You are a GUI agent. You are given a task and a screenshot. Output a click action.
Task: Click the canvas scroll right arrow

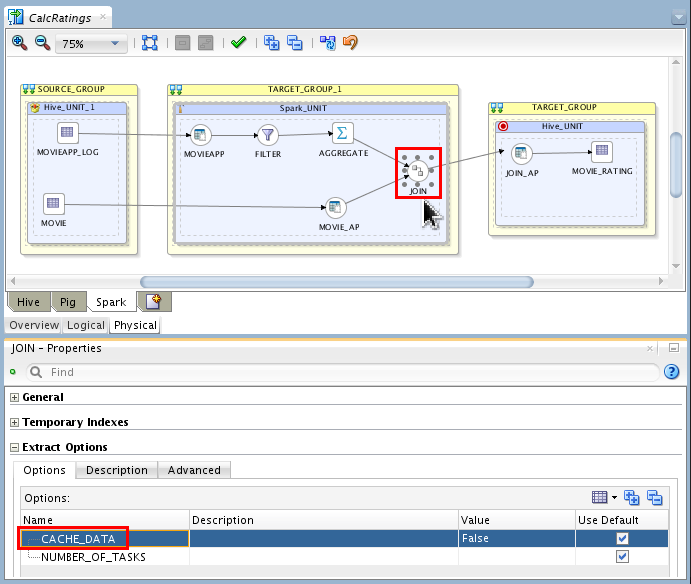[x=661, y=281]
